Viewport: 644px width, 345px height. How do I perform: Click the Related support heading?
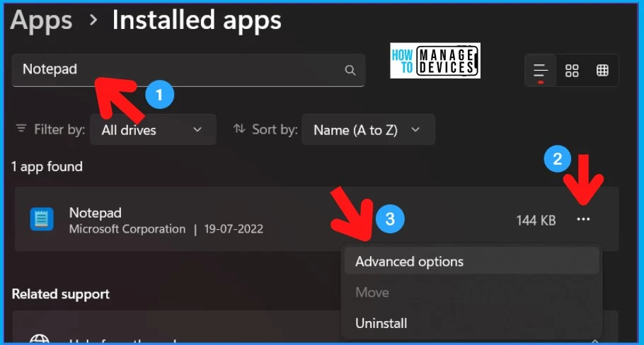coord(60,293)
